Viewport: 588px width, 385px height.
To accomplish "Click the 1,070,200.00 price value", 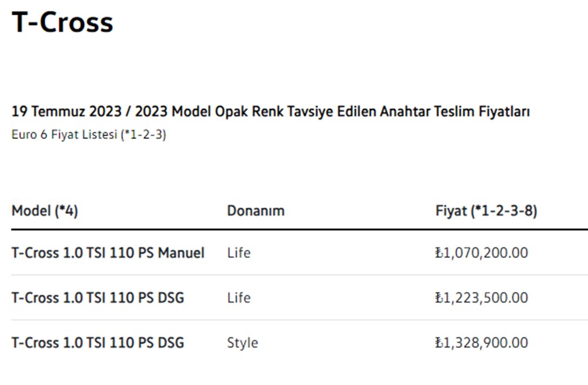I will [x=485, y=253].
